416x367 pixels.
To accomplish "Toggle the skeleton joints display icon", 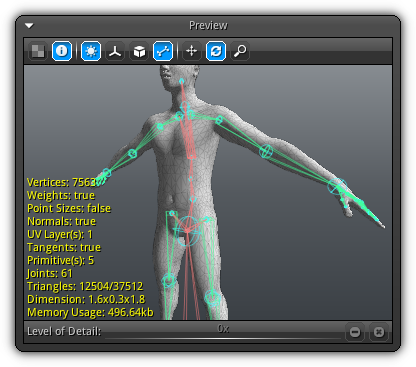I will click(x=163, y=51).
